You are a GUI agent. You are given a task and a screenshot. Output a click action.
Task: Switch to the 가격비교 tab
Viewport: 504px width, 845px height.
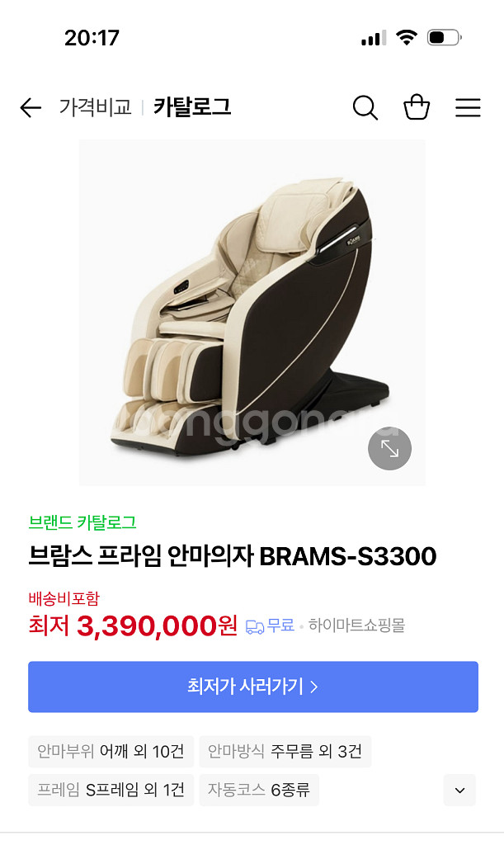[96, 106]
